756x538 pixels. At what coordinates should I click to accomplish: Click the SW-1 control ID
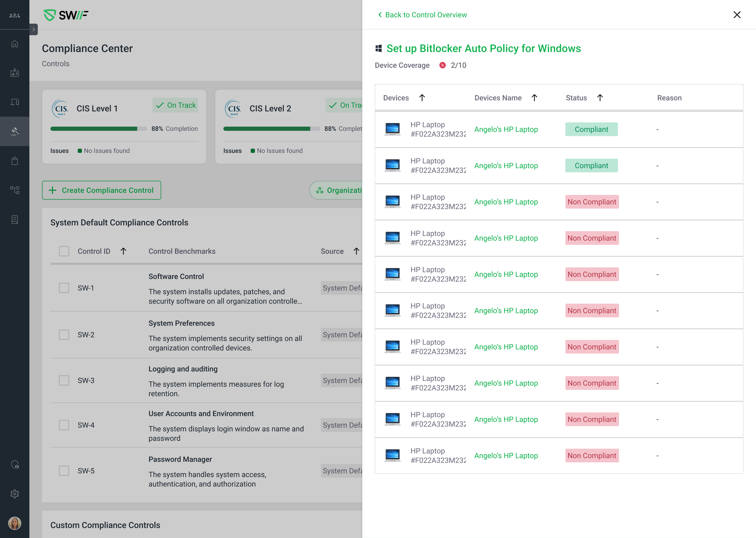(x=86, y=288)
